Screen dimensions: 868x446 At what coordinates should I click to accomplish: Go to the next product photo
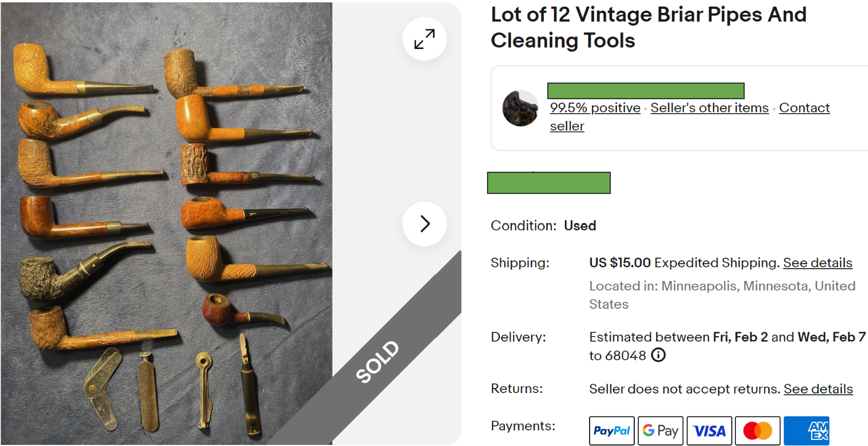pyautogui.click(x=425, y=224)
